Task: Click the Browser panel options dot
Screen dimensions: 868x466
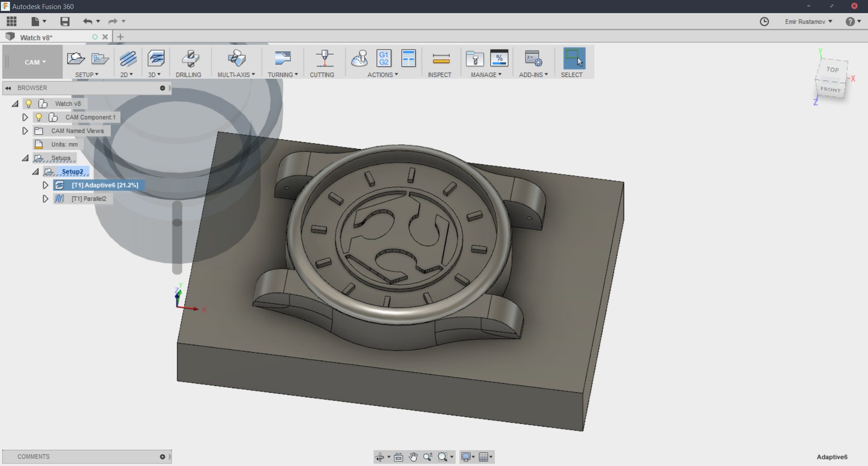Action: (162, 88)
